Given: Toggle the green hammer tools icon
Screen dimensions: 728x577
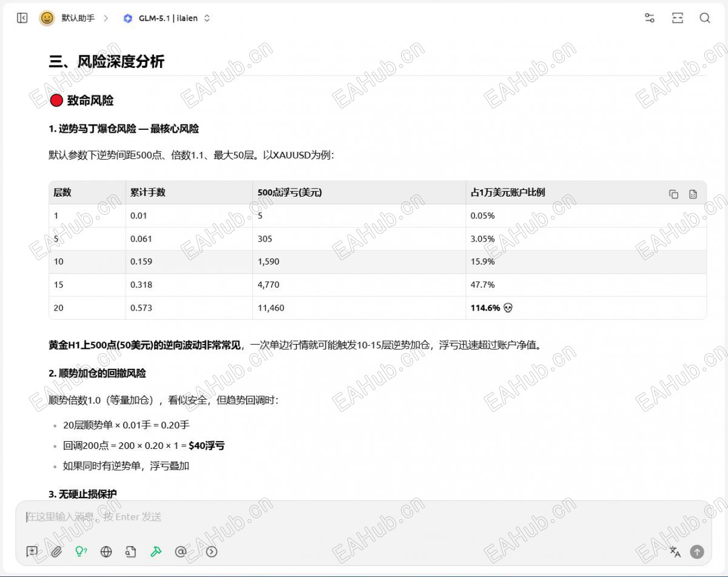Looking at the screenshot, I should [156, 552].
